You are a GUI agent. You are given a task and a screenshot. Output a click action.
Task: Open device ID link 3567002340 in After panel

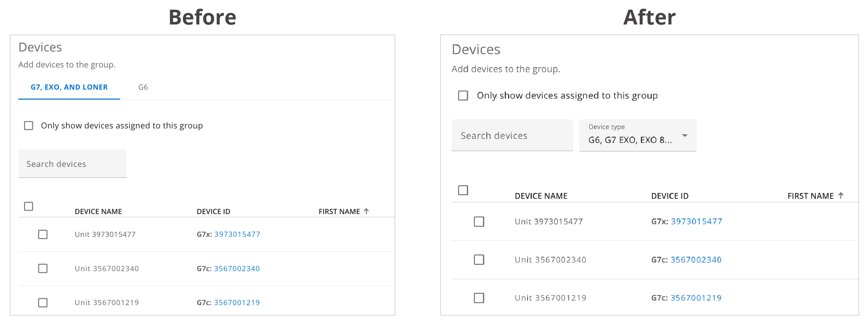tap(696, 260)
